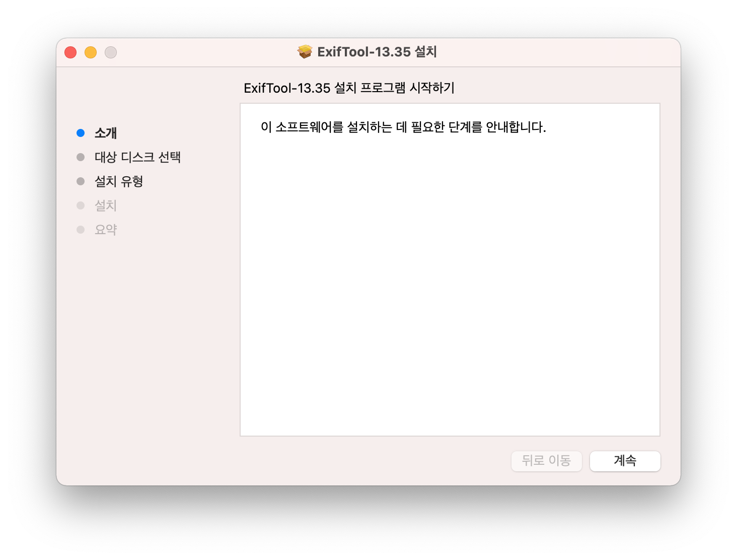
Task: Select the 요약 step in sidebar
Action: (106, 230)
